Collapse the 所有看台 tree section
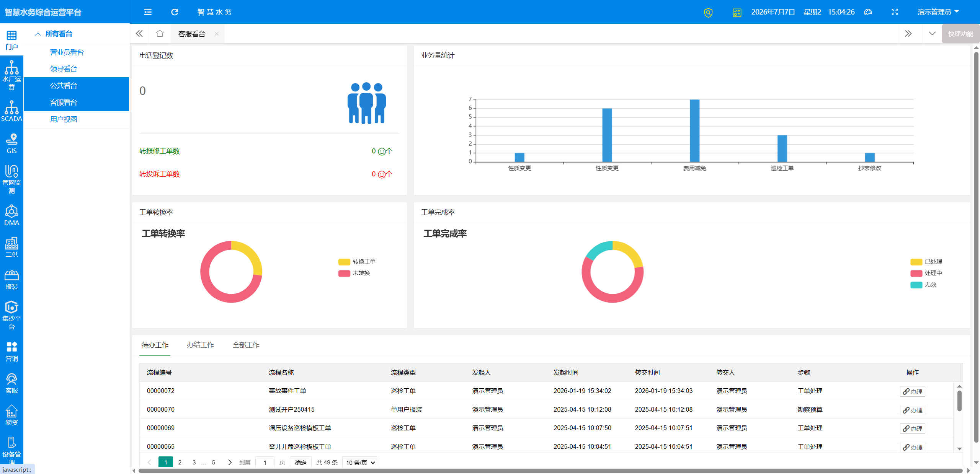The width and height of the screenshot is (980, 474). click(54, 34)
